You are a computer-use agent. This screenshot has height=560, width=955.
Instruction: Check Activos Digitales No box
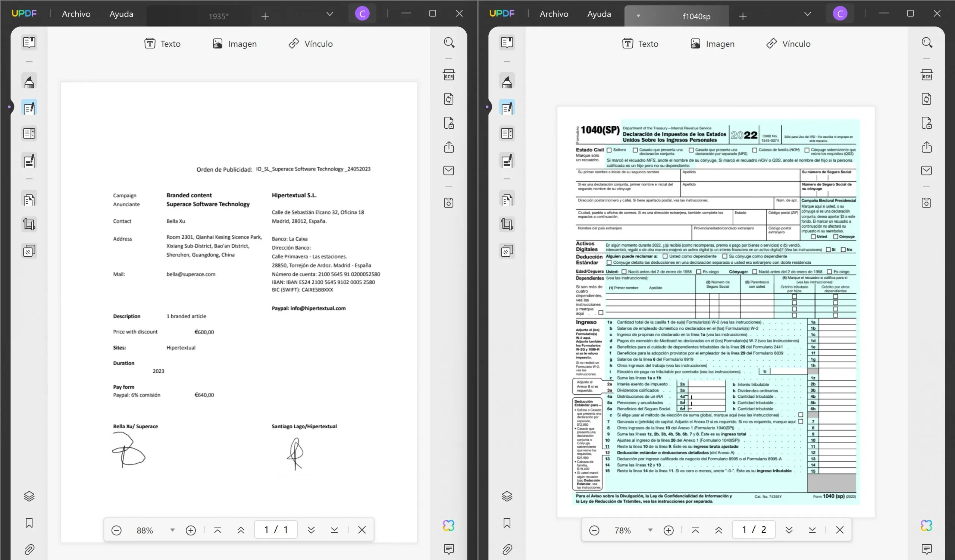843,250
